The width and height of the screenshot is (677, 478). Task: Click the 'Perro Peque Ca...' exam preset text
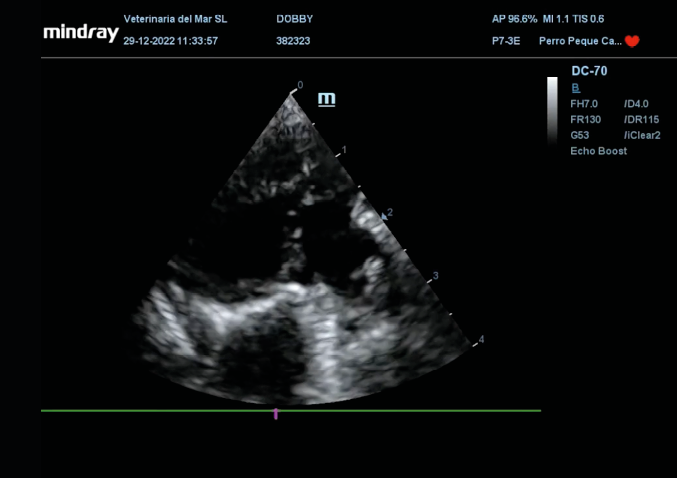pyautogui.click(x=580, y=41)
